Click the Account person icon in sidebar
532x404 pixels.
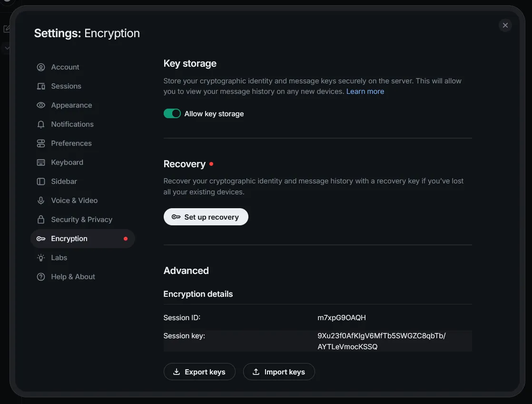tap(41, 67)
